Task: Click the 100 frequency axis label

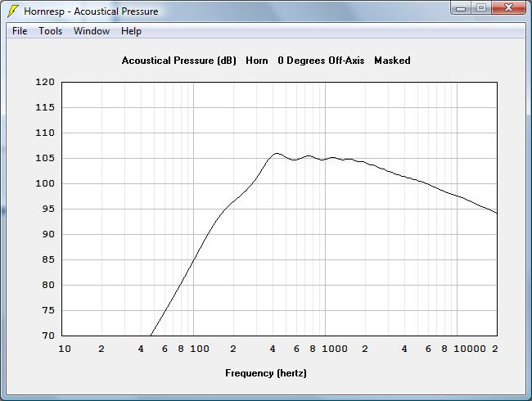Action: tap(200, 349)
